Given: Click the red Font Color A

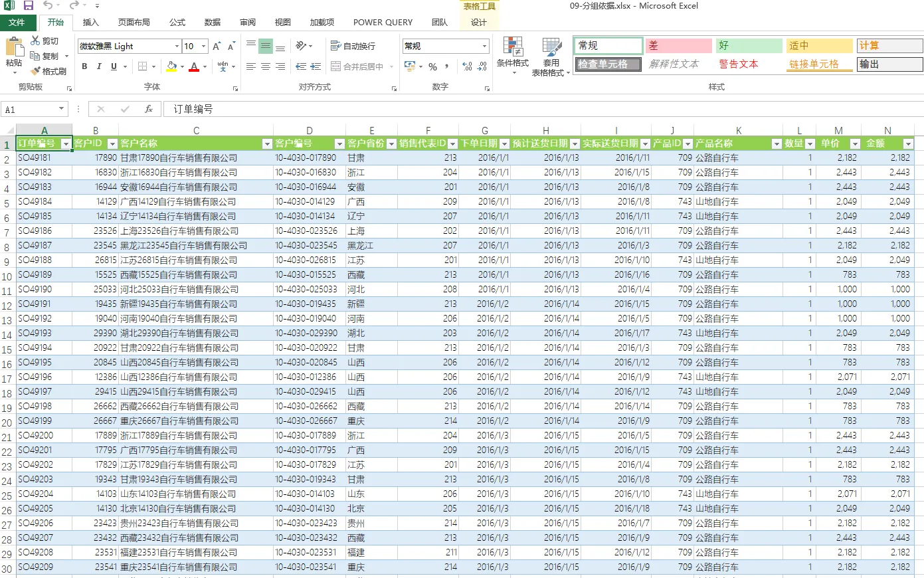Looking at the screenshot, I should [194, 66].
